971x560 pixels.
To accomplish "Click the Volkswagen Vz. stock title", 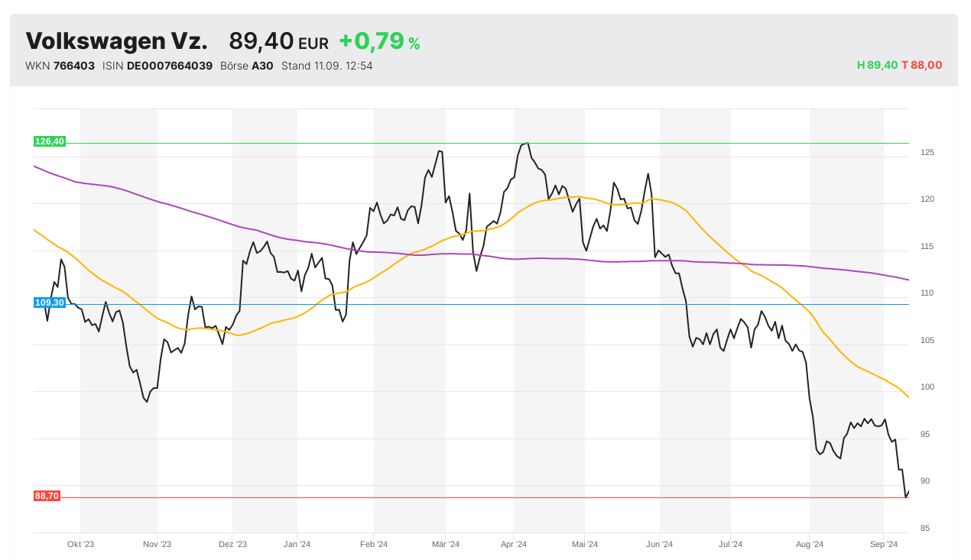I will (x=116, y=41).
